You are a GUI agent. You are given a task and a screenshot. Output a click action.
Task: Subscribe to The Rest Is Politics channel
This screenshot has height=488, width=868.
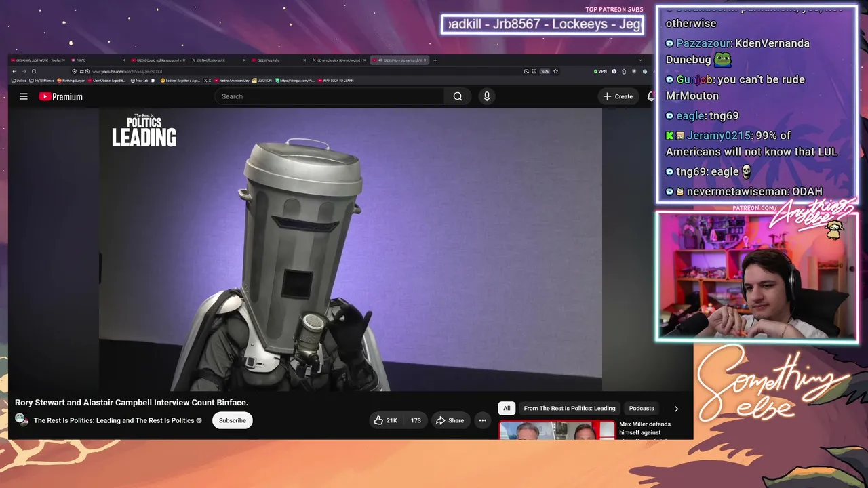(x=232, y=420)
